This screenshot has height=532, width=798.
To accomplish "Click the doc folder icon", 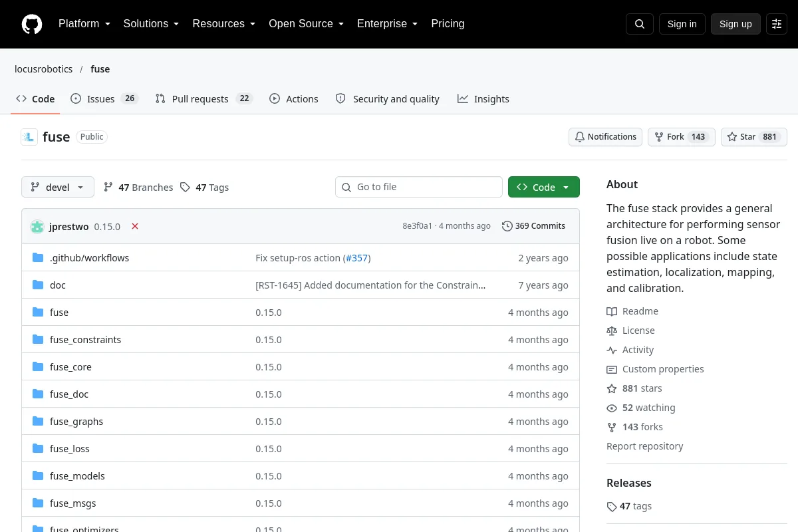I will click(38, 285).
